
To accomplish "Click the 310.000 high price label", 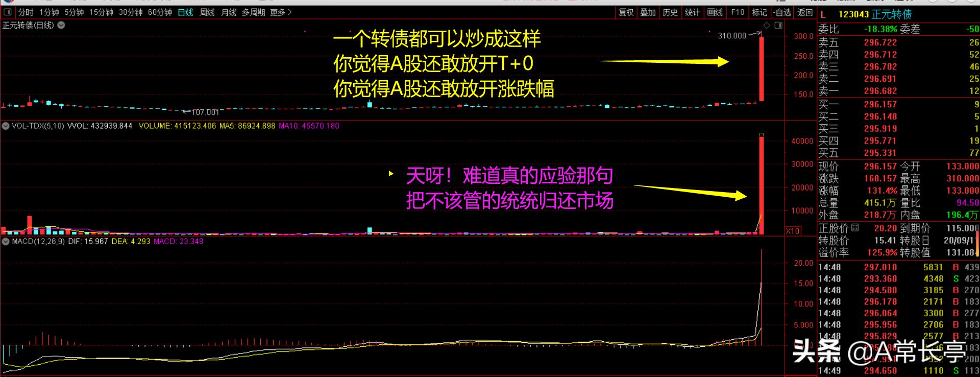I will 732,36.
